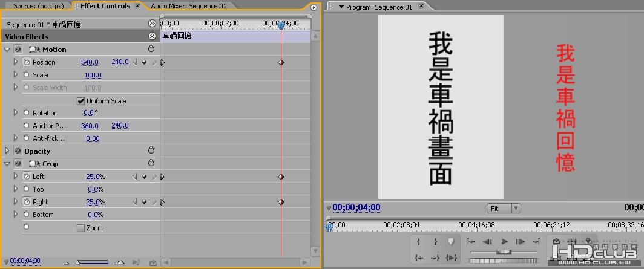Screen dimensions: 644x269
Task: Click Position X value 540.0
Action: coord(90,62)
